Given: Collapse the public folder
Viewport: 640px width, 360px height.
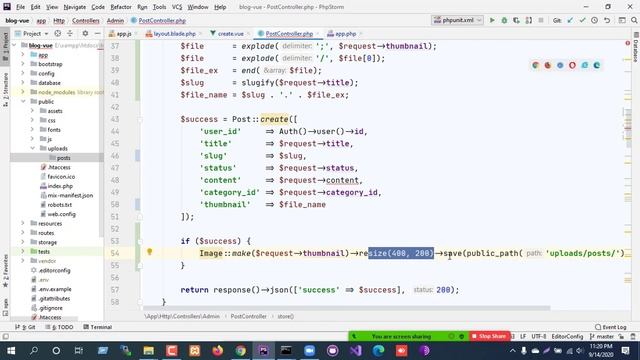Looking at the screenshot, I should pos(23,101).
